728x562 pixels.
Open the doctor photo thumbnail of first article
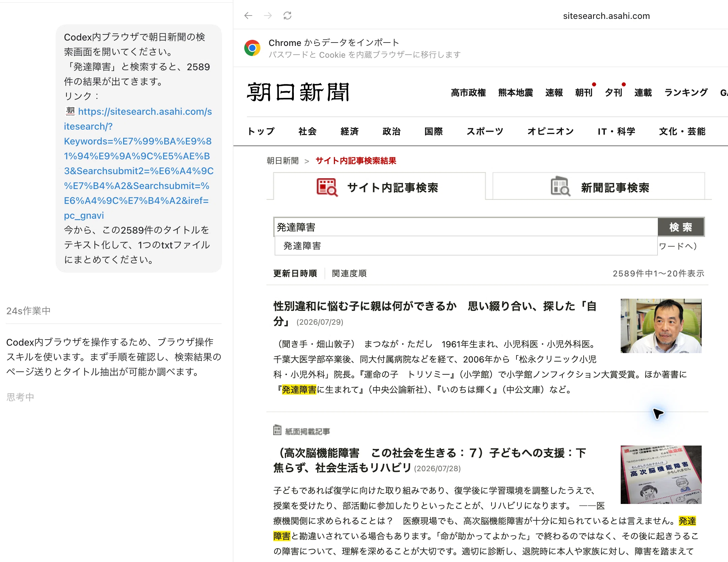click(661, 326)
